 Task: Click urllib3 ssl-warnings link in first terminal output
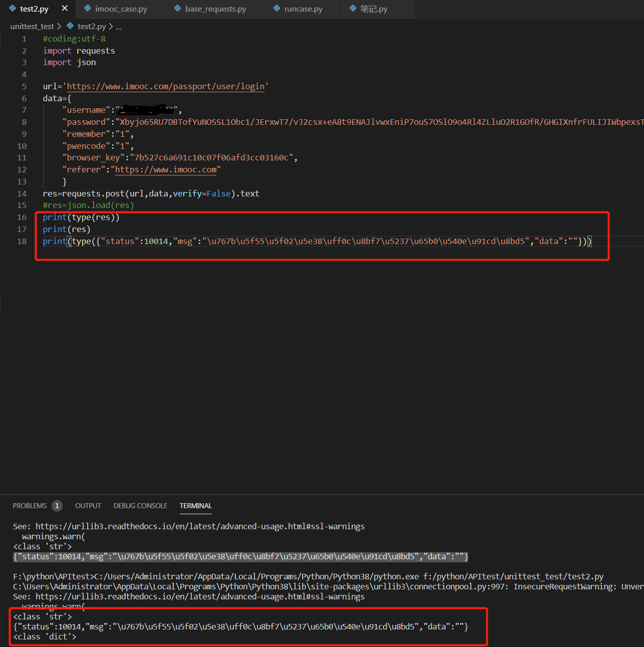pyautogui.click(x=200, y=526)
